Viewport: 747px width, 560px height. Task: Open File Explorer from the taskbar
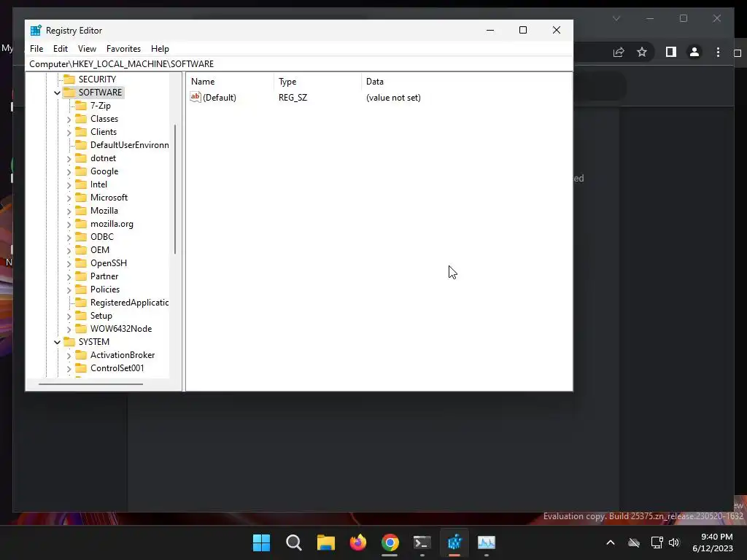pyautogui.click(x=326, y=542)
